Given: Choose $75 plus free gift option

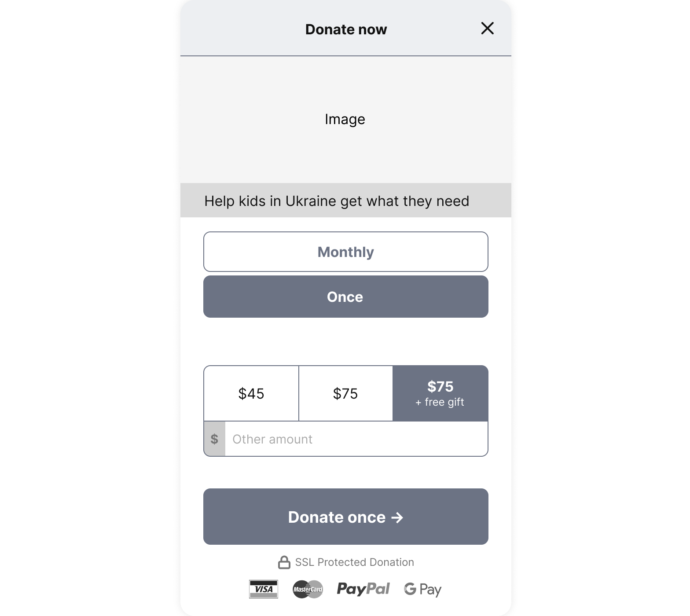Looking at the screenshot, I should 440,387.
